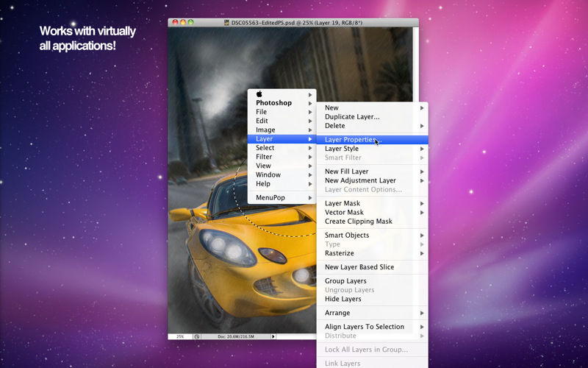This screenshot has height=368, width=588.
Task: Choose Duplicate Layer...
Action: [x=373, y=117]
